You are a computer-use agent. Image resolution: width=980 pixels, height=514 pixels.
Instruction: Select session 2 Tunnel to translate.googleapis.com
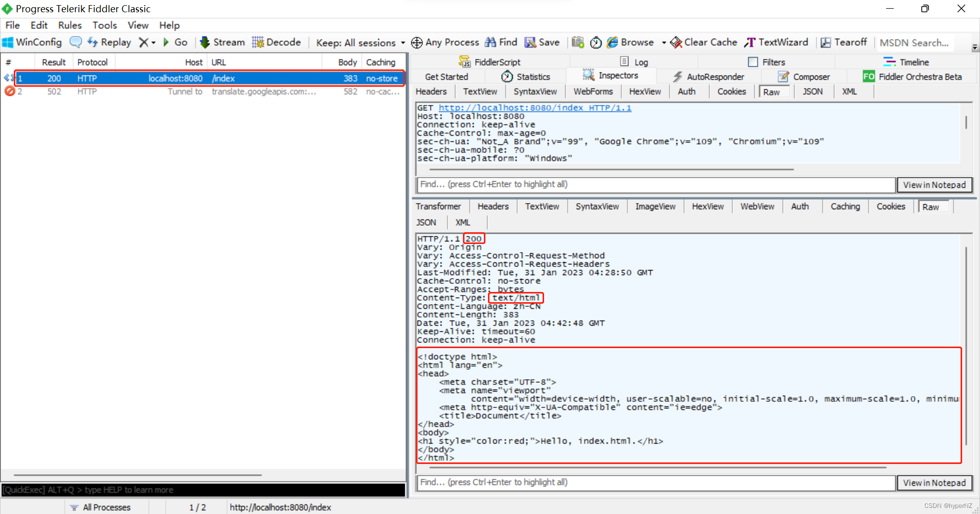[203, 91]
